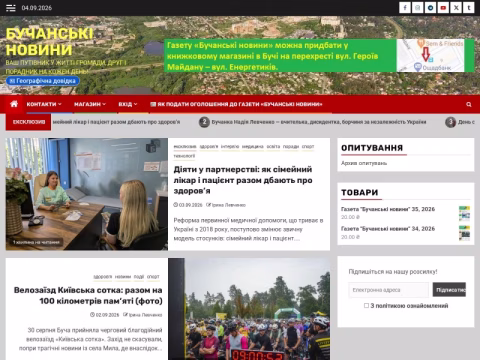This screenshot has width=480, height=360.
Task: Open ticker item 3 'День с'
Action: pos(460,122)
